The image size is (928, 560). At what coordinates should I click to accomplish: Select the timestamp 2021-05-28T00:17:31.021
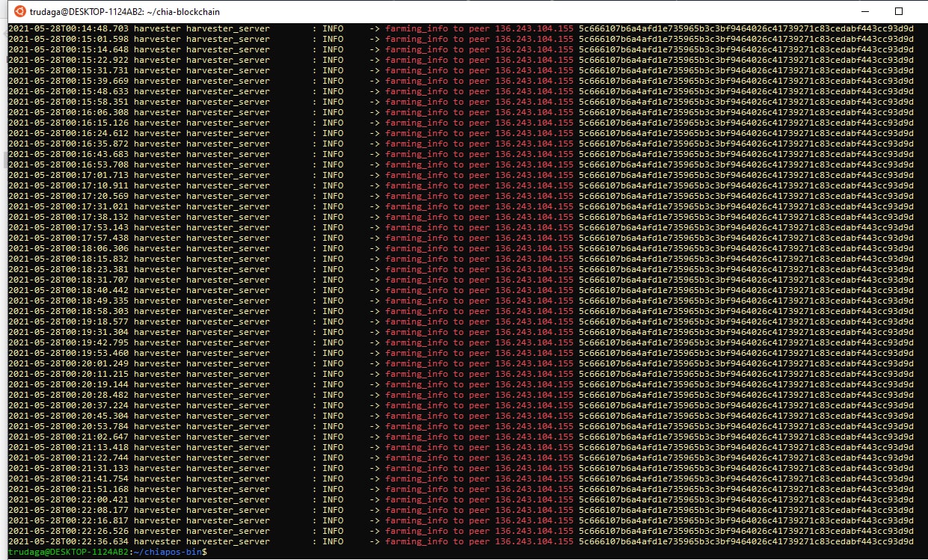(68, 206)
